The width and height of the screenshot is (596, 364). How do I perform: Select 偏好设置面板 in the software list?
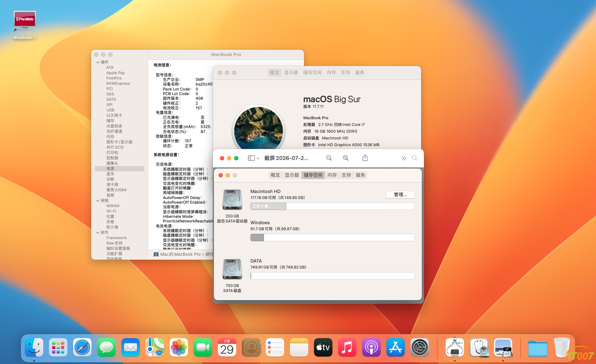[x=118, y=249]
